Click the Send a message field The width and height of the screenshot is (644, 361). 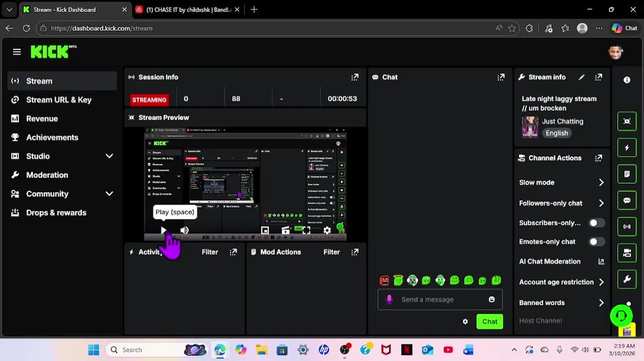439,299
